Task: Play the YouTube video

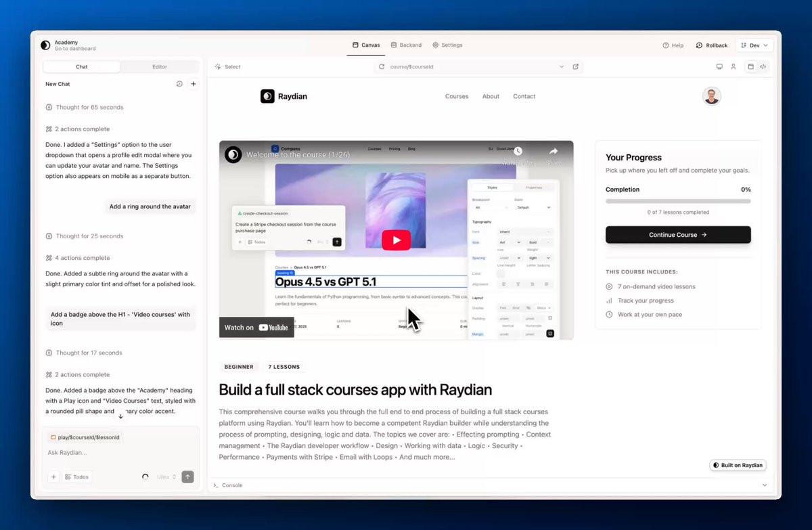Action: coord(397,240)
